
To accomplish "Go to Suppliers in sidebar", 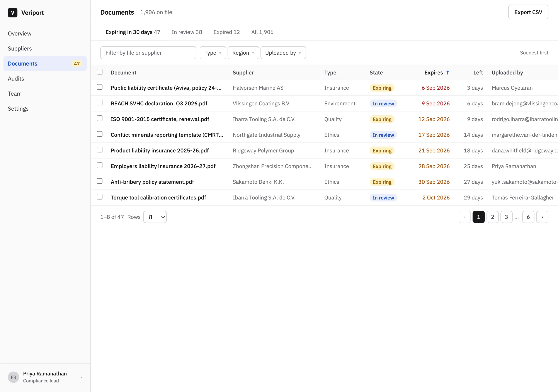I will (45, 49).
